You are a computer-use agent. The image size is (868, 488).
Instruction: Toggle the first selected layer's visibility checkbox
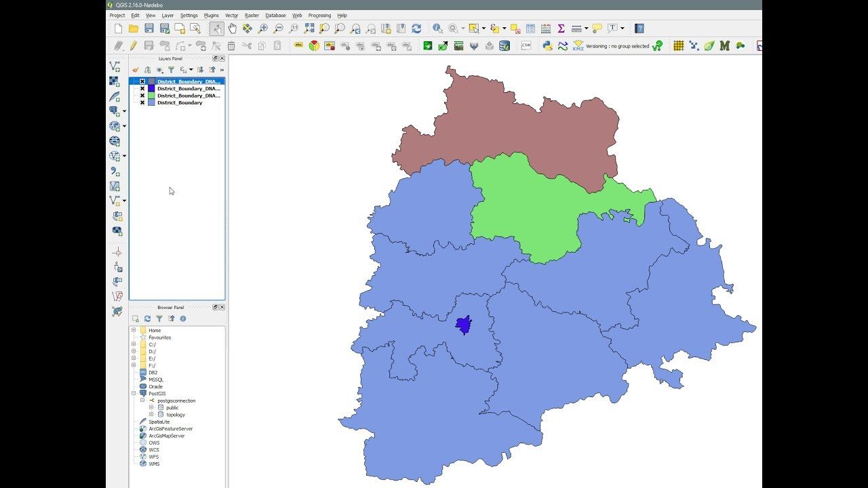click(142, 81)
